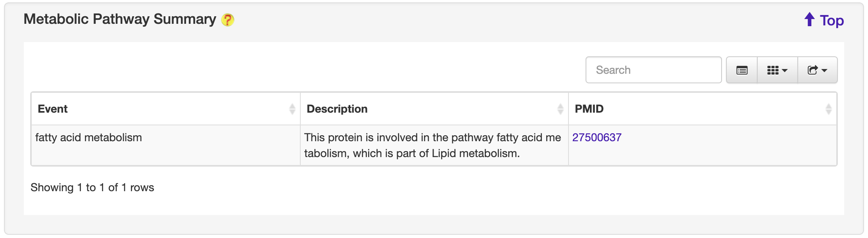Viewport: 868px width, 238px height.
Task: Click the columns grid icon
Action: click(773, 70)
